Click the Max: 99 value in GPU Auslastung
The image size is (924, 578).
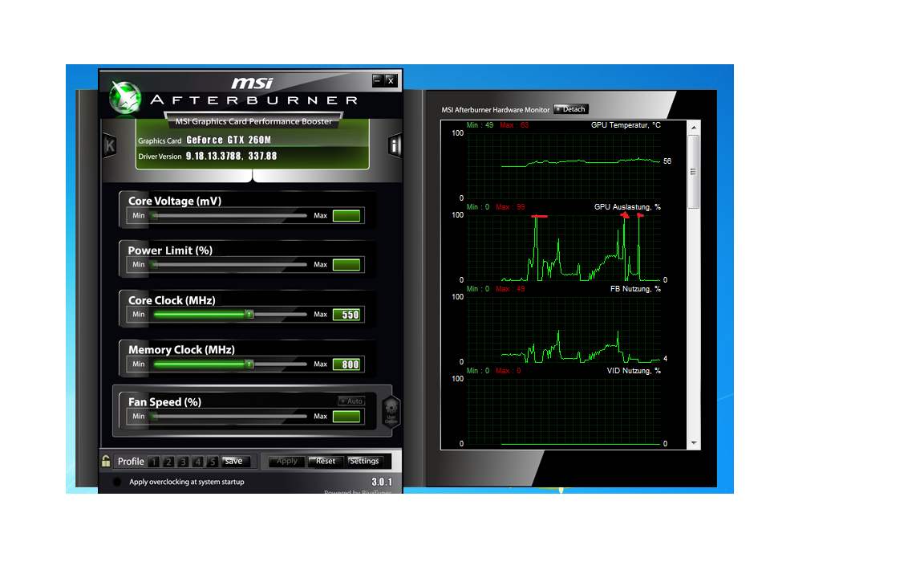click(510, 207)
